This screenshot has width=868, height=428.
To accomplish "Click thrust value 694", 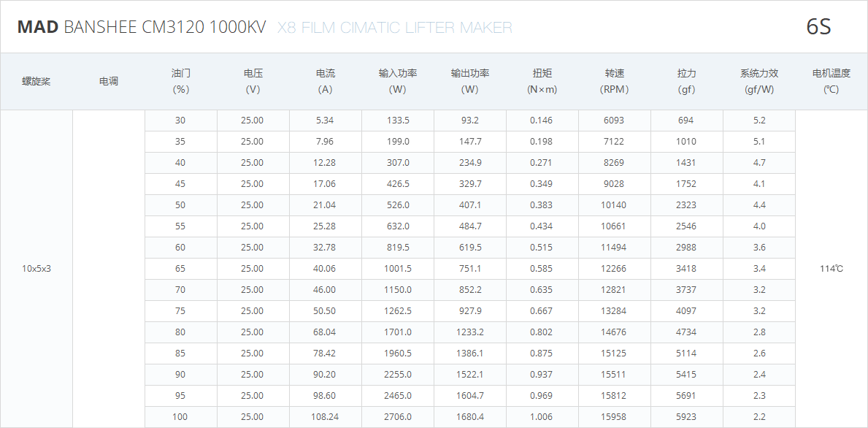I will [x=686, y=121].
